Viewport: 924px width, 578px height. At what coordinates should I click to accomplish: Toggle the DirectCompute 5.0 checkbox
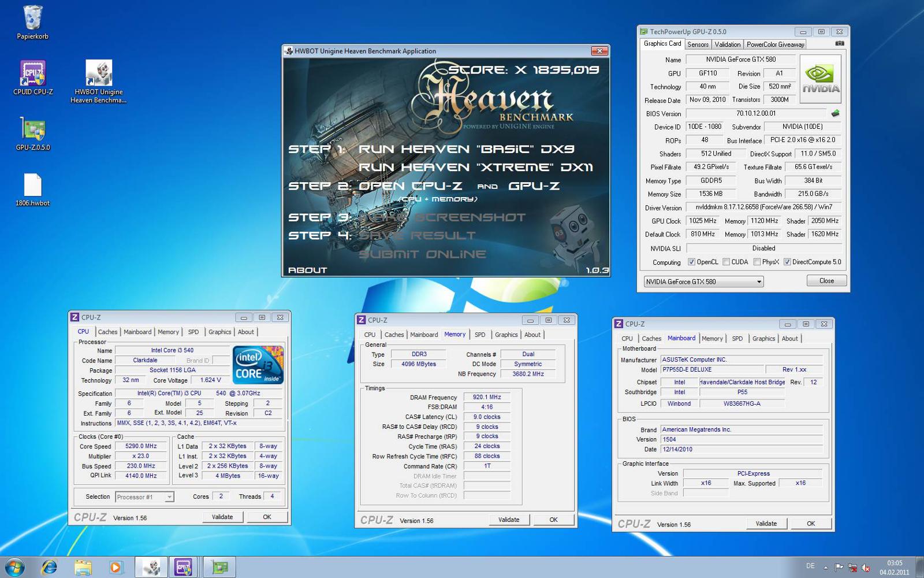point(787,262)
